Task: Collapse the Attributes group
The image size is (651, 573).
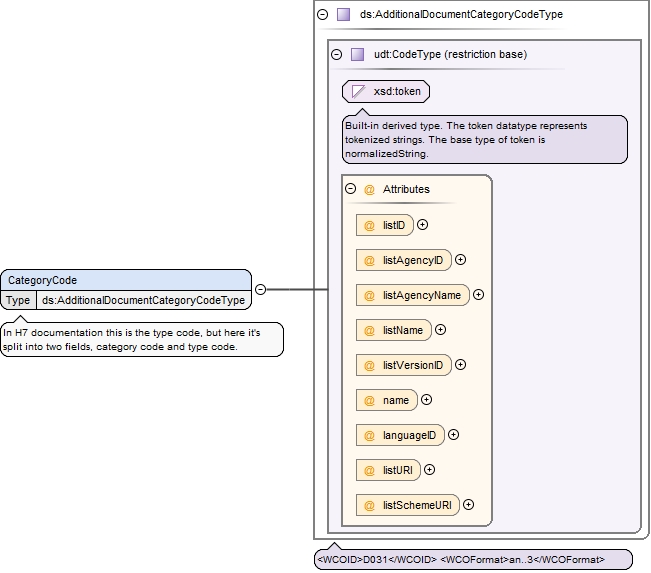Action: point(350,189)
